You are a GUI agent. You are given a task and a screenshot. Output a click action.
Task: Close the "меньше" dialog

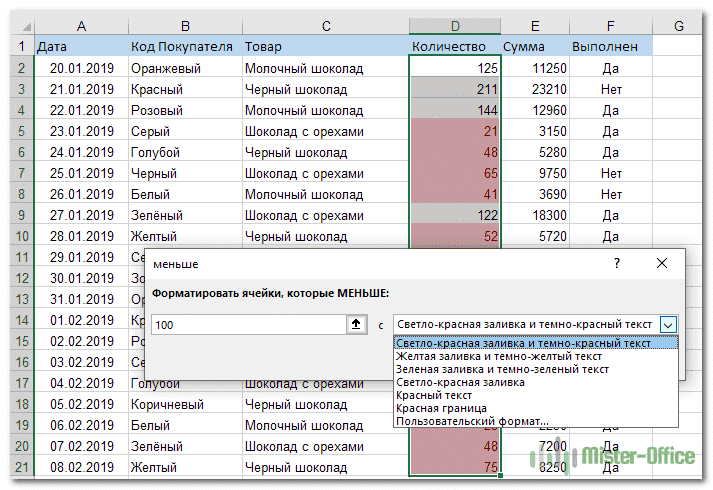coord(661,264)
